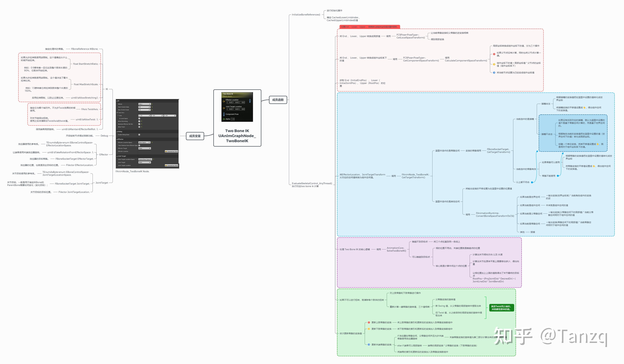The image size is (624, 364).
Task: Expand the Axis sub-property triangle
Action: [x=118, y=116]
